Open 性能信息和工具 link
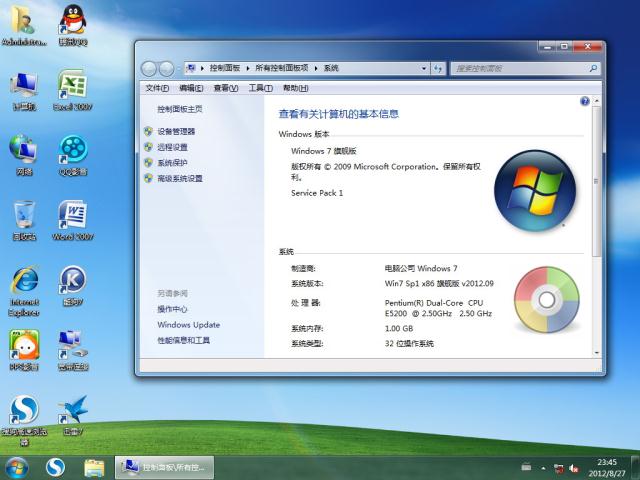The image size is (640, 480). tap(184, 340)
